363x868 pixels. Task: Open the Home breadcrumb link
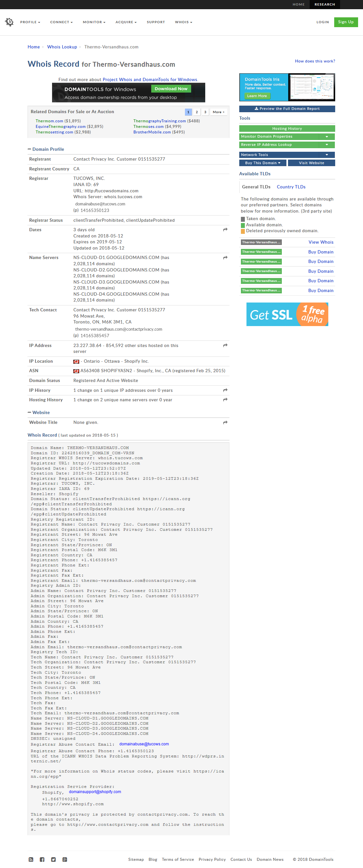34,47
